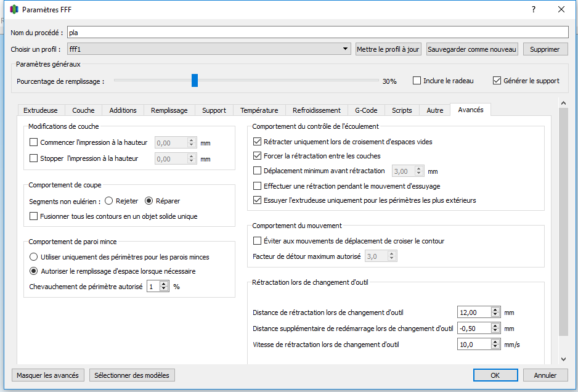
Task: Switch to the Refroidissement tab
Action: click(x=317, y=110)
